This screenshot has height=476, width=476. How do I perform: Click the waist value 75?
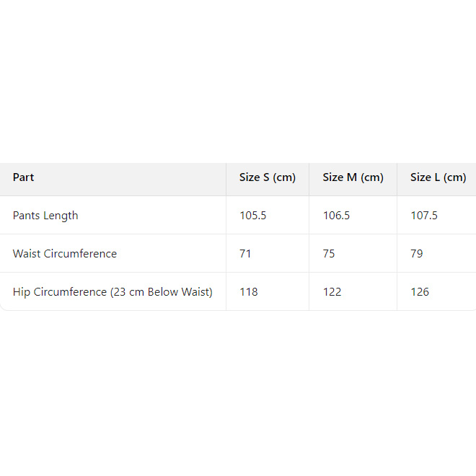click(x=329, y=254)
